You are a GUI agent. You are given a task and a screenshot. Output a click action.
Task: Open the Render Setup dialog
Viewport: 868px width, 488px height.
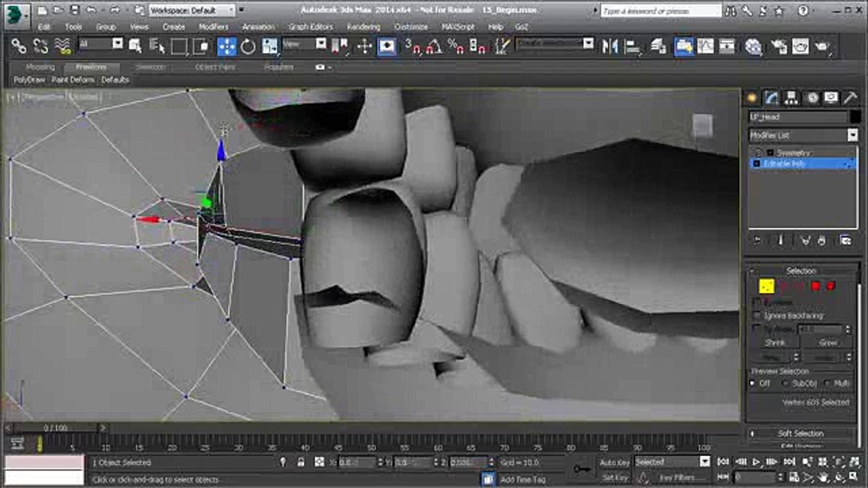(779, 46)
